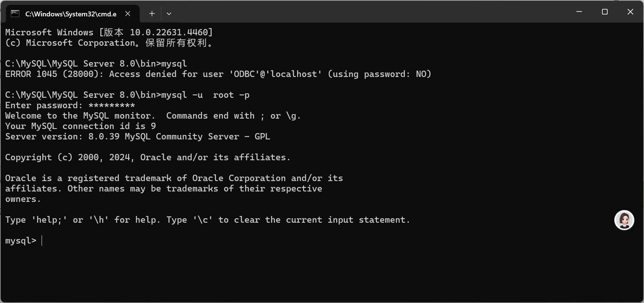644x303 pixels.
Task: Maximize the terminal window
Action: tap(605, 12)
